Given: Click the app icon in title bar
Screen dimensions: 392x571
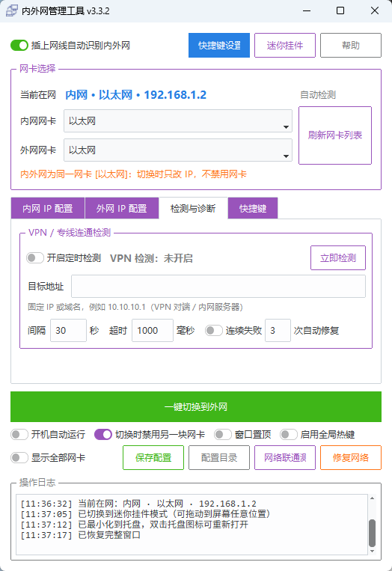Looking at the screenshot, I should 12,10.
